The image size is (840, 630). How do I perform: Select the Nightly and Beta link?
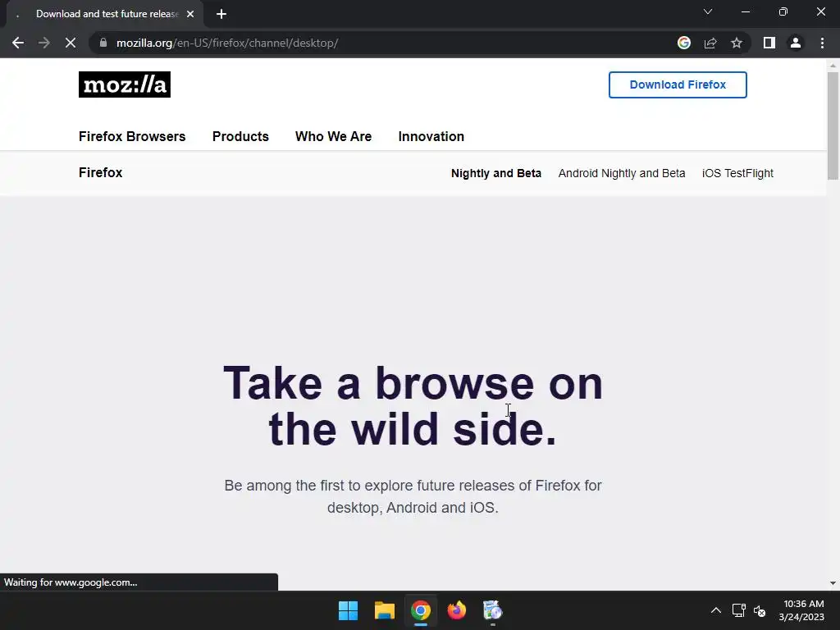[496, 173]
